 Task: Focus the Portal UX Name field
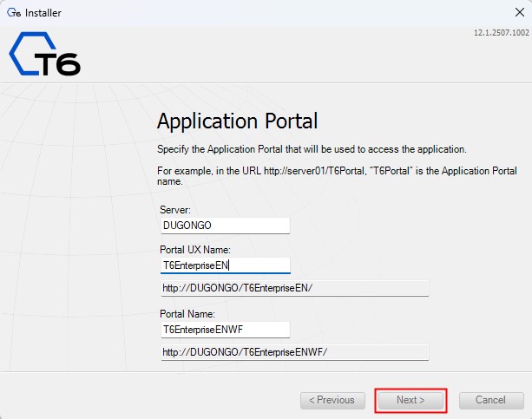coord(226,265)
